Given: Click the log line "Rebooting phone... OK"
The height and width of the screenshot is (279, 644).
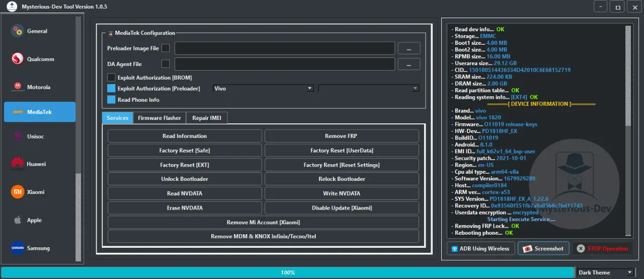Looking at the screenshot, I should 482,233.
